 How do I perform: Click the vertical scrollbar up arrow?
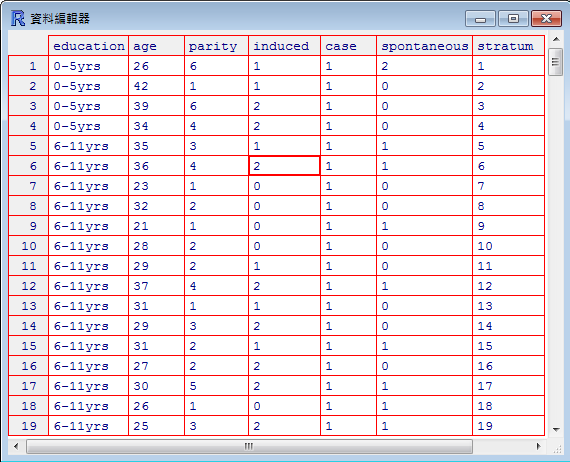click(556, 39)
